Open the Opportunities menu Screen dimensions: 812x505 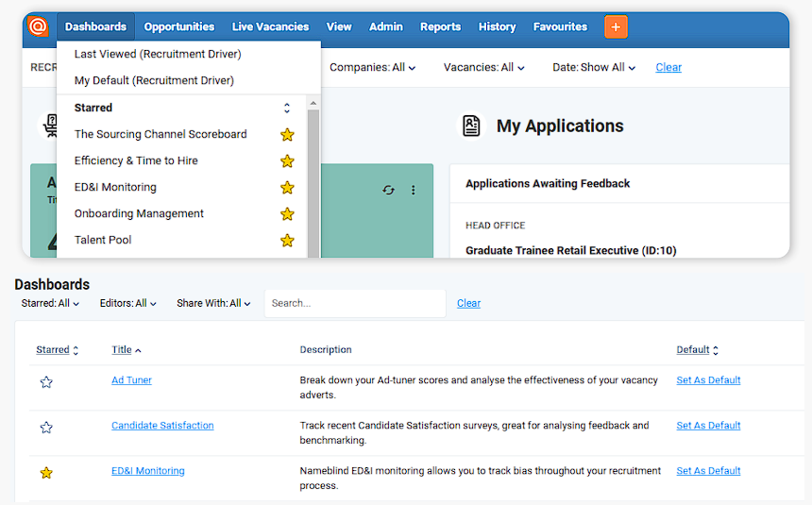pyautogui.click(x=179, y=26)
